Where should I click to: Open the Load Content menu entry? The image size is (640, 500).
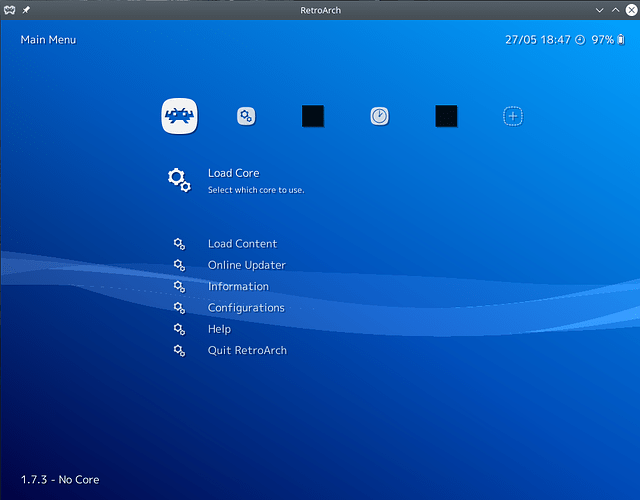click(x=242, y=244)
